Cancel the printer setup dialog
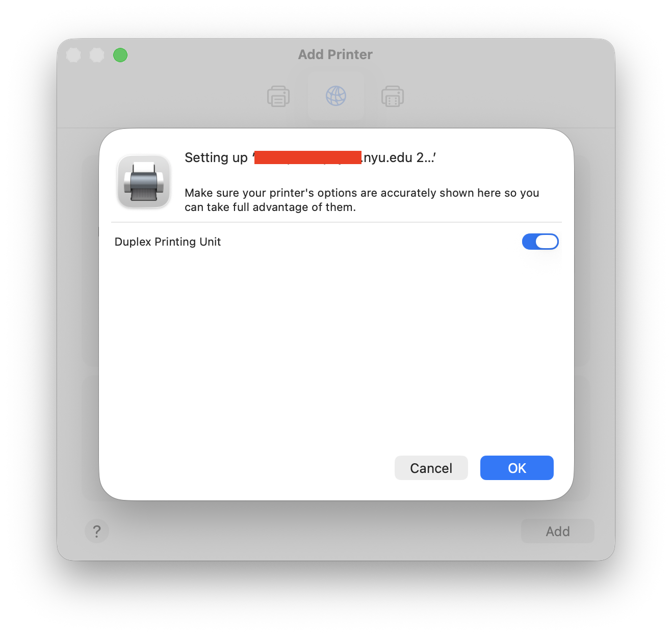Viewport: 672px width, 636px height. [431, 468]
